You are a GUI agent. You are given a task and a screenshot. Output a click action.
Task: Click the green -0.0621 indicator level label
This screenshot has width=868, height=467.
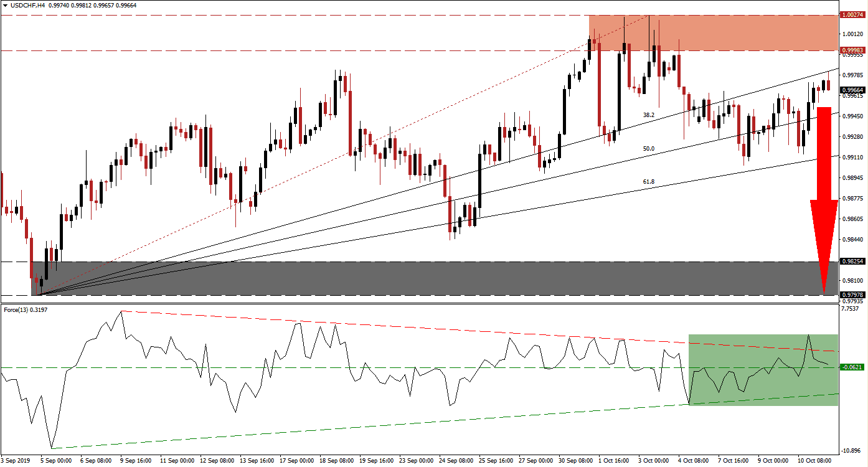click(852, 367)
